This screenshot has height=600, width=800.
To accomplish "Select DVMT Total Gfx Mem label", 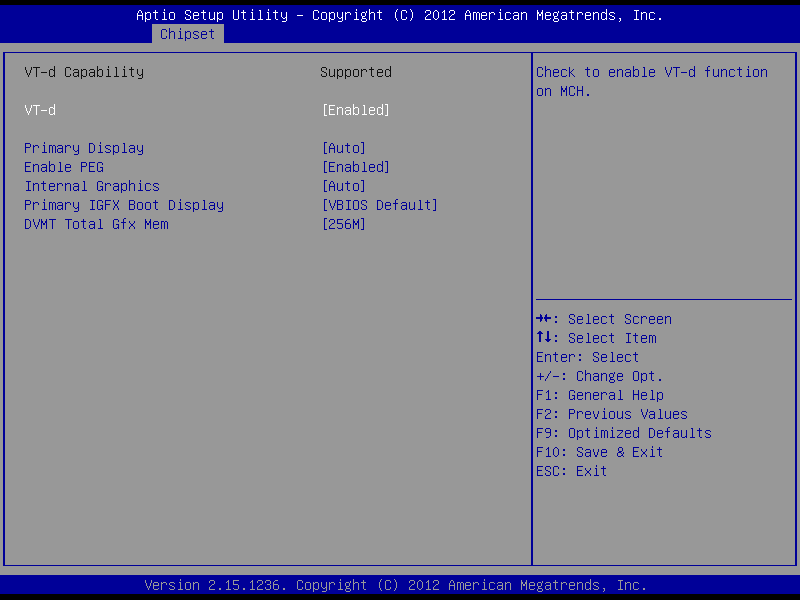I will [x=96, y=224].
